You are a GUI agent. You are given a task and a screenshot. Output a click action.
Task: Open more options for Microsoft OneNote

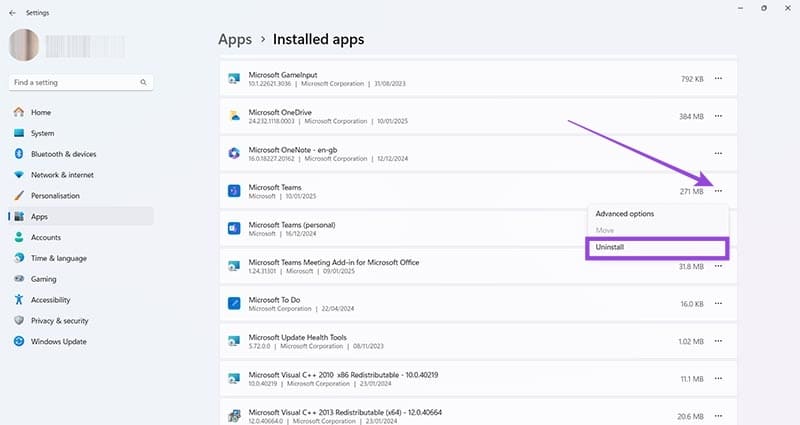click(718, 153)
